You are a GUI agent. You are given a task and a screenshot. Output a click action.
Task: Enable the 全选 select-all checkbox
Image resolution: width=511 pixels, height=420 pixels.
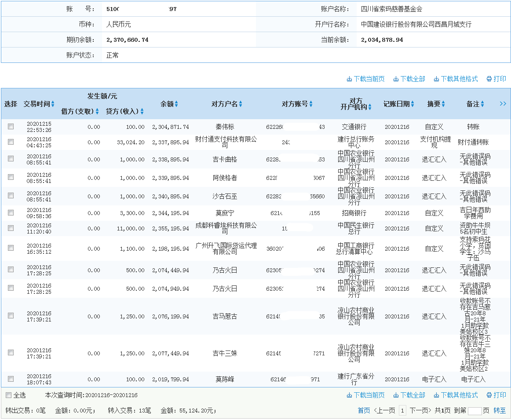point(7,395)
